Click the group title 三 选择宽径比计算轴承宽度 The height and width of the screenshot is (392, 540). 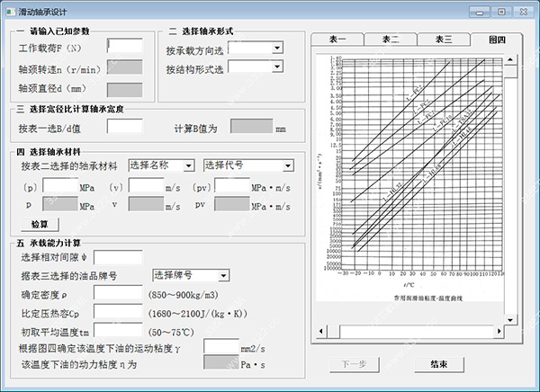coord(70,109)
